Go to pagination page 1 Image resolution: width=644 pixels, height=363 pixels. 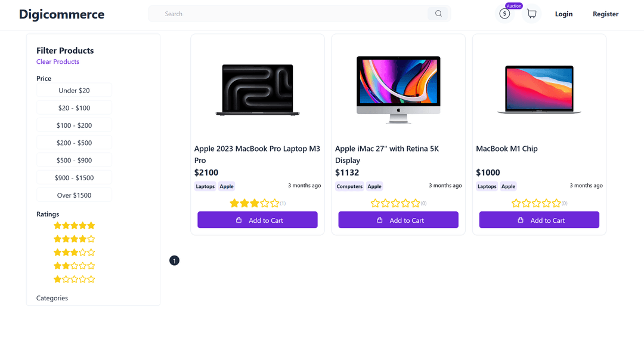[x=174, y=260]
